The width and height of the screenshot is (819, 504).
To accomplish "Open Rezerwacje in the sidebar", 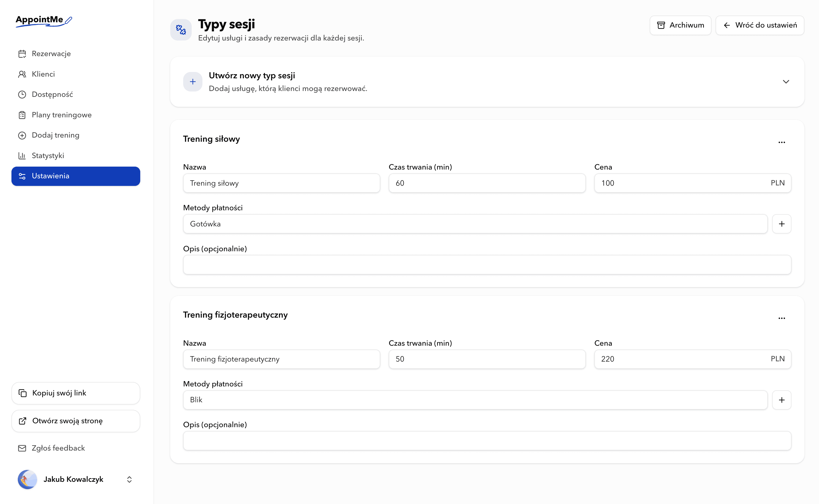I will tap(76, 54).
